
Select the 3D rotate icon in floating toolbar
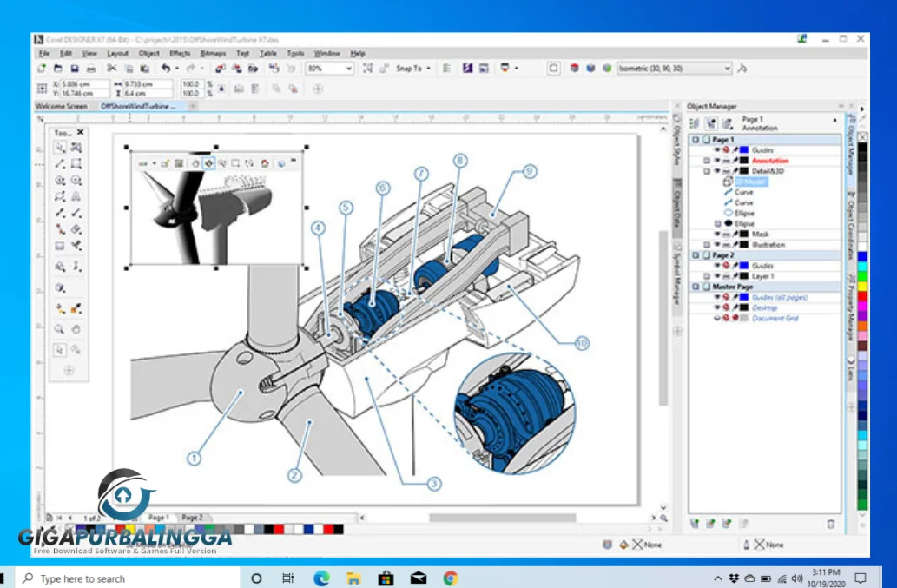(x=208, y=163)
